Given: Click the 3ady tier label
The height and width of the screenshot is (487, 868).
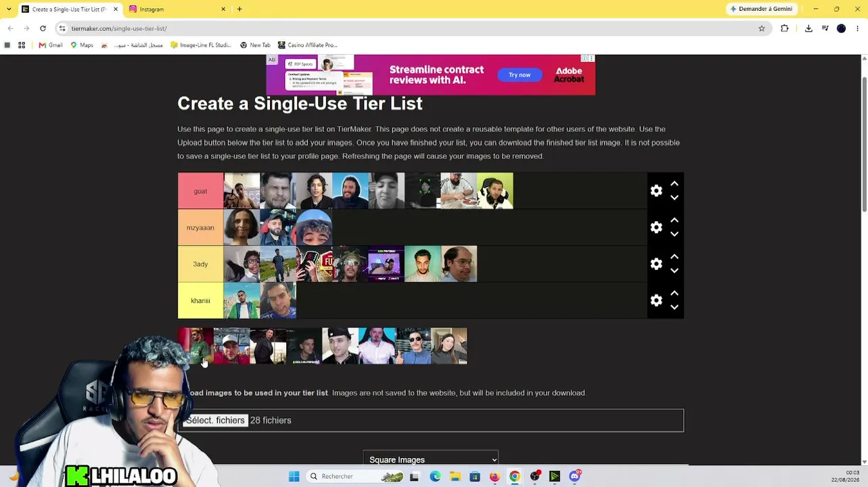Looking at the screenshot, I should [200, 264].
